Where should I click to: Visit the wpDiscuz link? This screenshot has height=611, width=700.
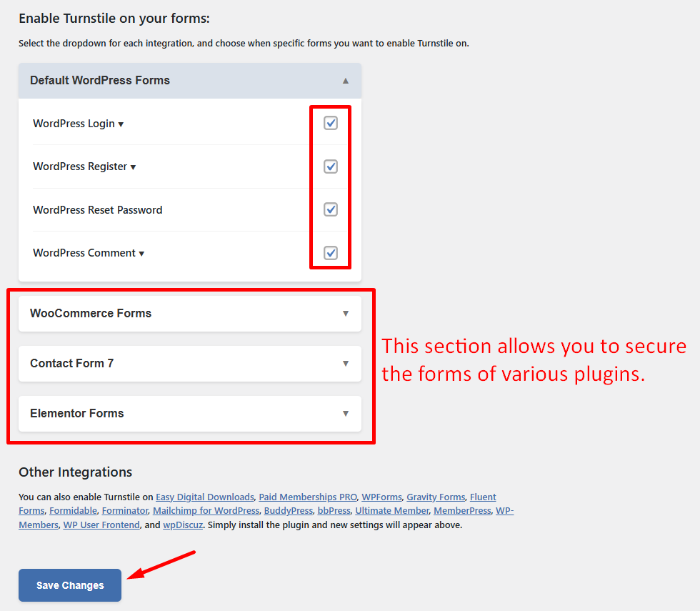tap(183, 525)
